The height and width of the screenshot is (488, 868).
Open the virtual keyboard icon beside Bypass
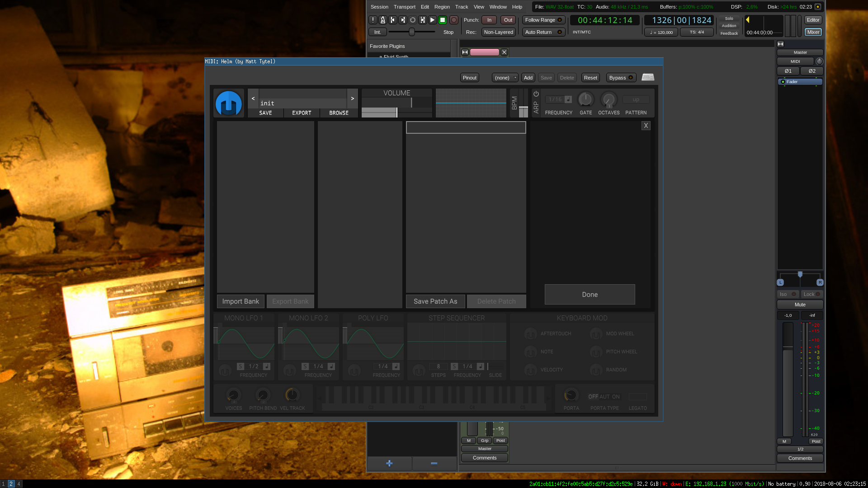tap(648, 77)
